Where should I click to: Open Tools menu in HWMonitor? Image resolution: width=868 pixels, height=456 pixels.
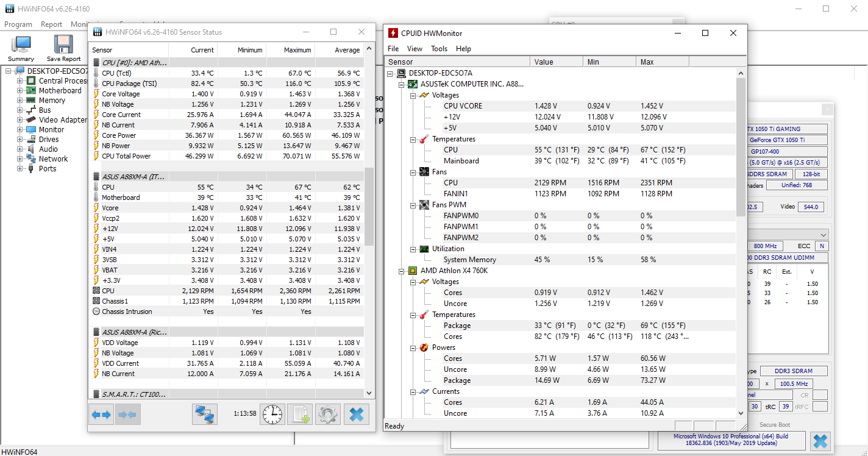pyautogui.click(x=439, y=49)
